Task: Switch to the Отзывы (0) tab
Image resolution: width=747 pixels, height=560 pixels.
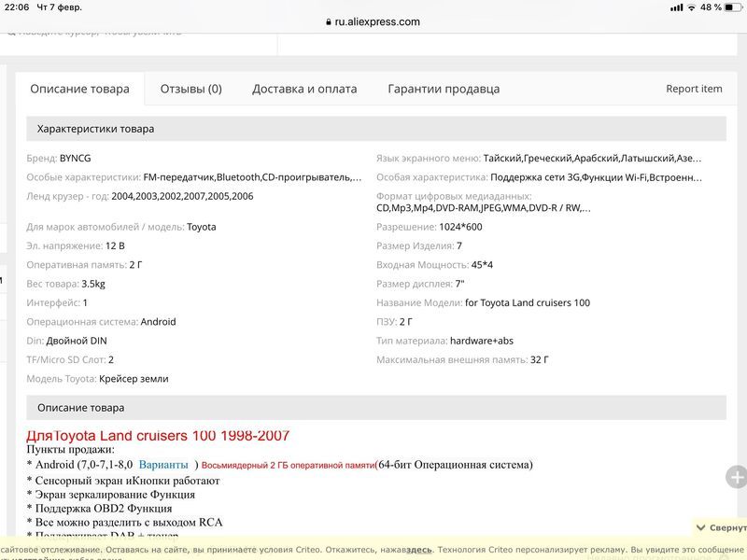Action: (191, 89)
